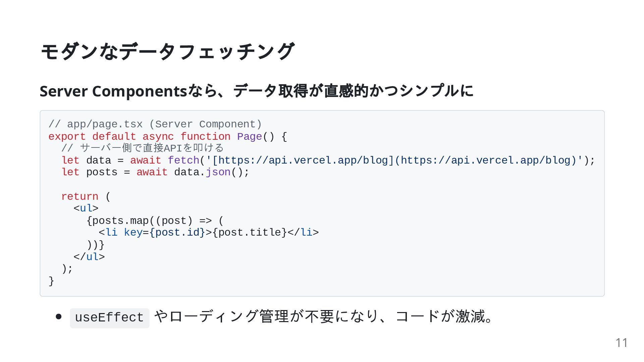Click the slide title モダンなデータフェッチング

[167, 51]
